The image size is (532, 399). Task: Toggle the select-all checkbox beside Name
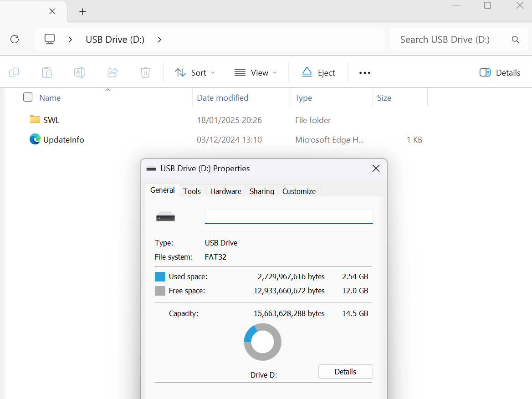(x=28, y=97)
